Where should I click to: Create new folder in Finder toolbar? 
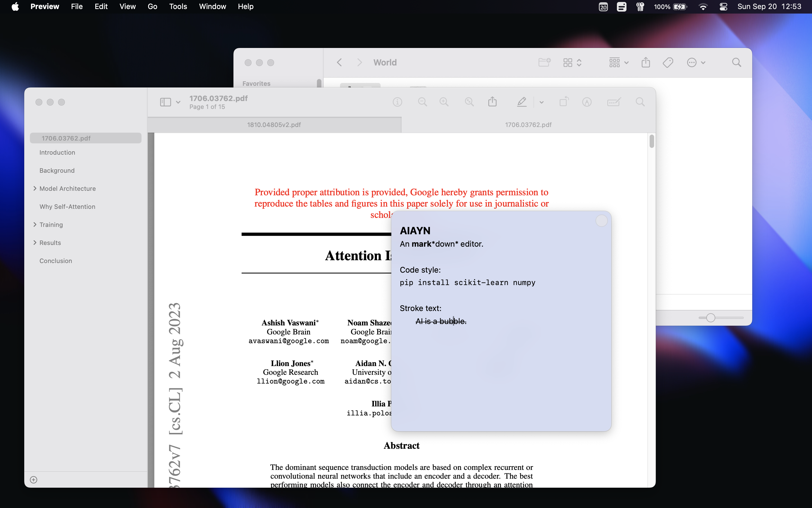point(544,62)
